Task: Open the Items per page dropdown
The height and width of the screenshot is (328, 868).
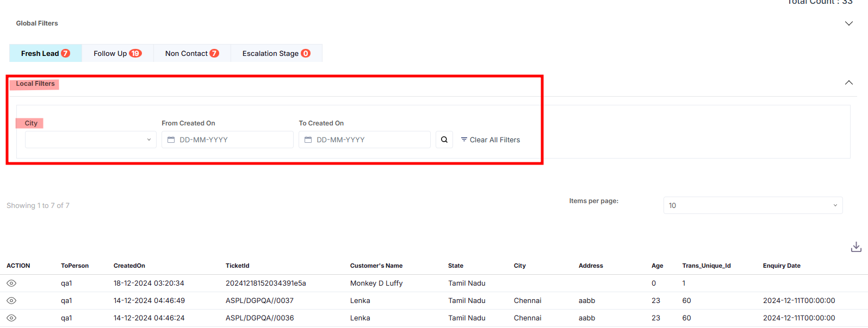Action: [753, 205]
